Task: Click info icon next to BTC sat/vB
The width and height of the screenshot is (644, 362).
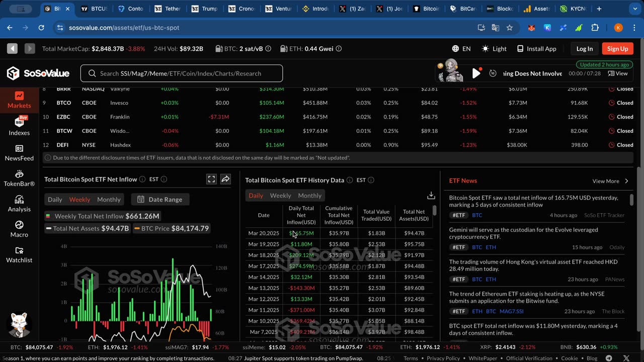Action: [268, 49]
